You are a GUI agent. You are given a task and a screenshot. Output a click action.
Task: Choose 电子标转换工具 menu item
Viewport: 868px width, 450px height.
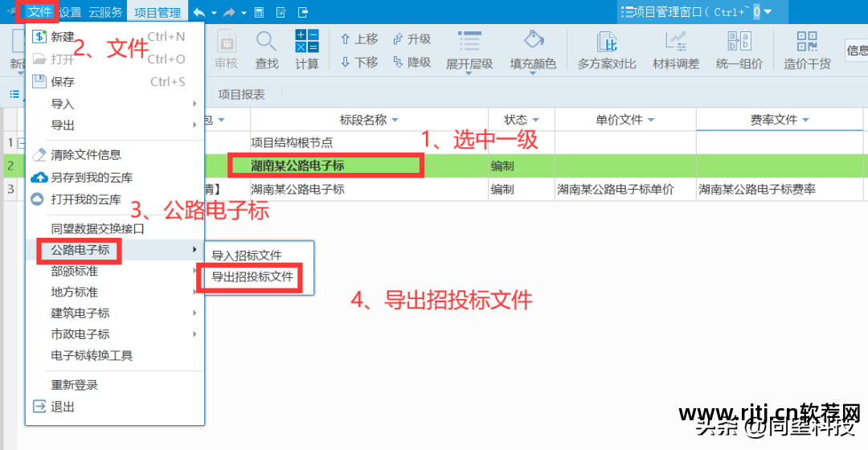(115, 355)
